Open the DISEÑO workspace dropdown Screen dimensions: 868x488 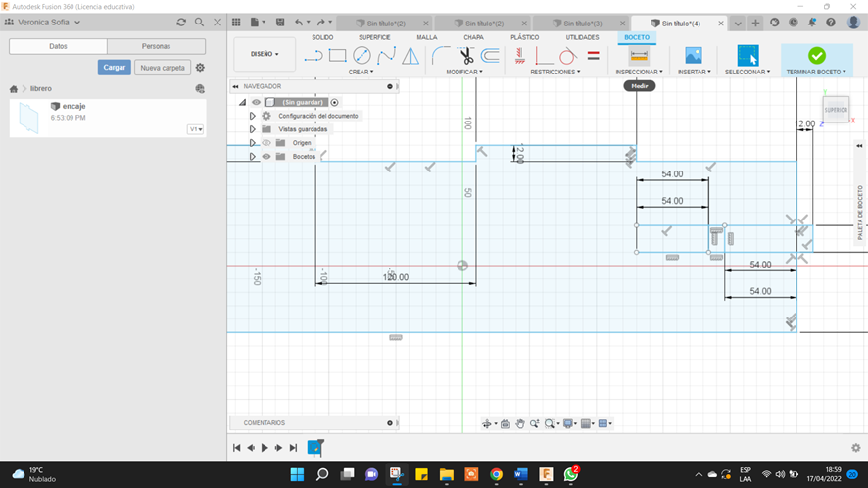(x=265, y=54)
